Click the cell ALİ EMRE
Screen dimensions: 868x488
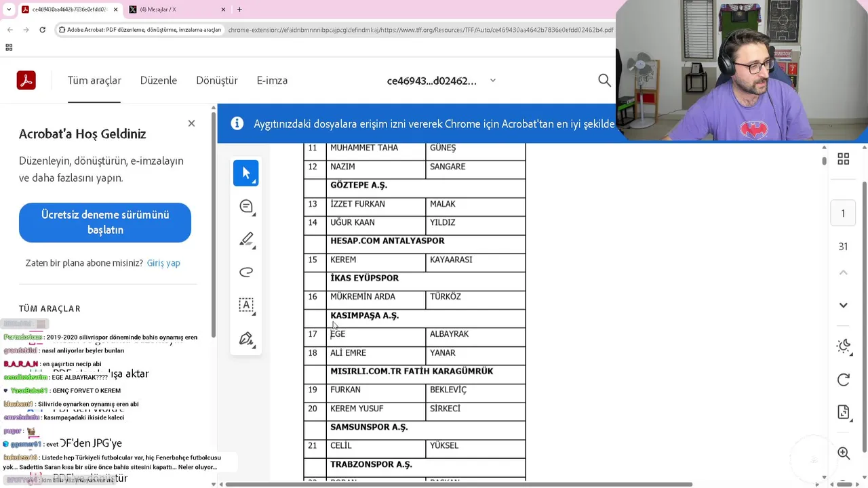click(x=348, y=353)
